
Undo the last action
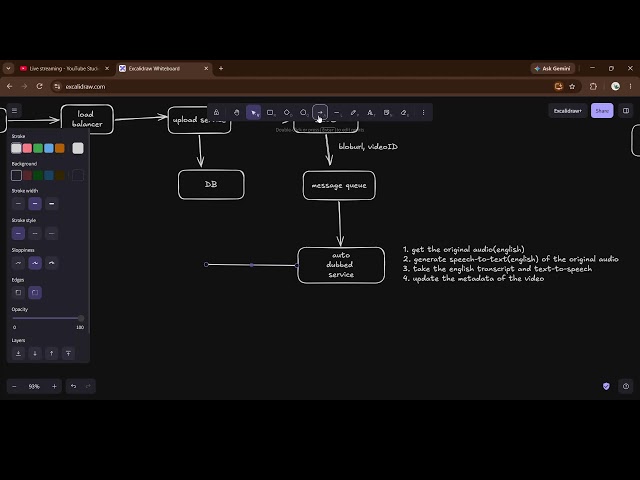[73, 386]
